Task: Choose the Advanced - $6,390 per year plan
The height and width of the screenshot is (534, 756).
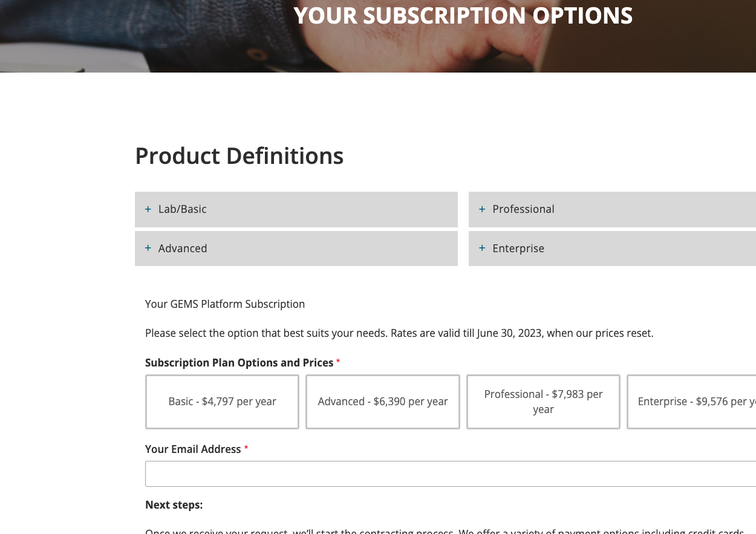Action: pos(383,402)
